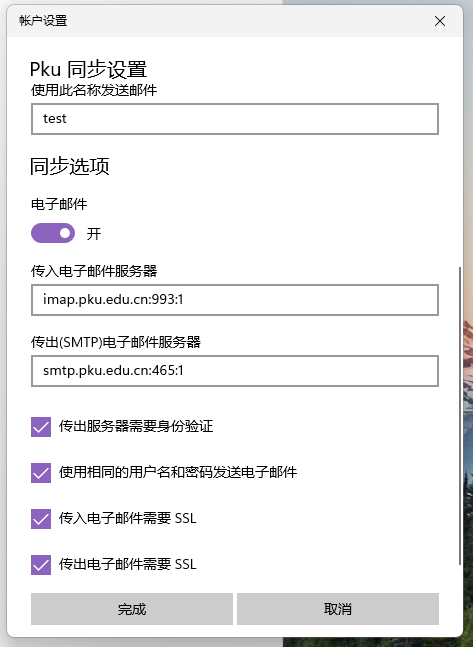Click the 完成 button to save
The height and width of the screenshot is (647, 473).
pos(132,609)
